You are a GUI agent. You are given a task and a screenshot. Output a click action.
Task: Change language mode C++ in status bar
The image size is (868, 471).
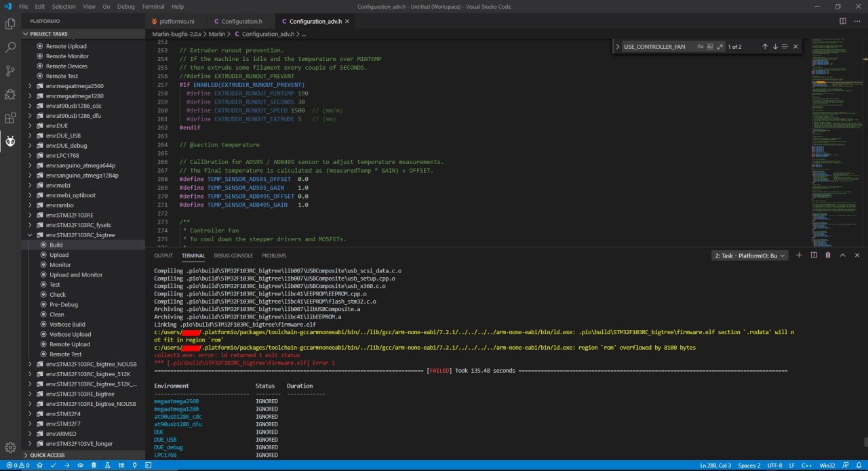(807, 466)
